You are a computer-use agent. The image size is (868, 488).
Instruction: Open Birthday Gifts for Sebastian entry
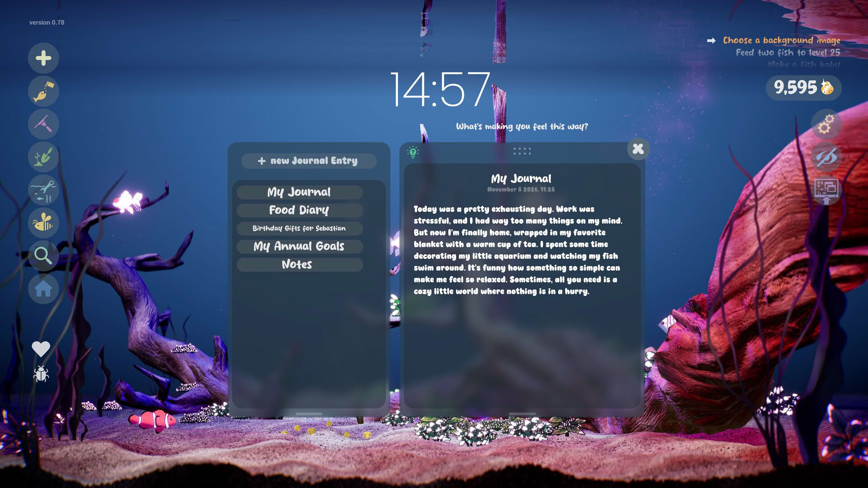pyautogui.click(x=299, y=228)
